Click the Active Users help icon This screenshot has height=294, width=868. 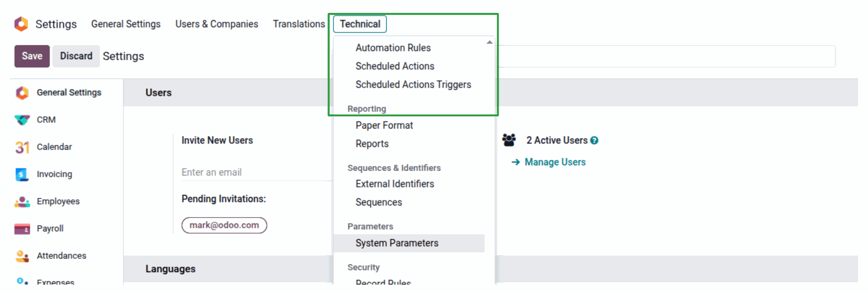594,141
